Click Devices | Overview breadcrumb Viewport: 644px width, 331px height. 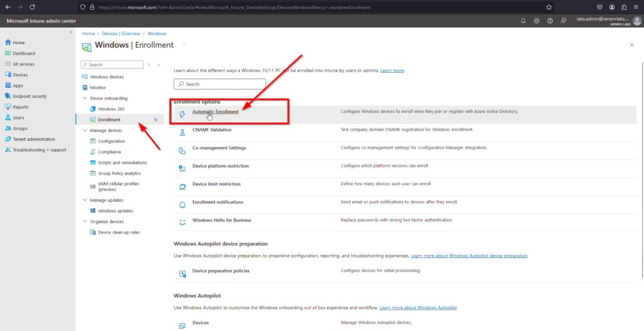(x=121, y=34)
